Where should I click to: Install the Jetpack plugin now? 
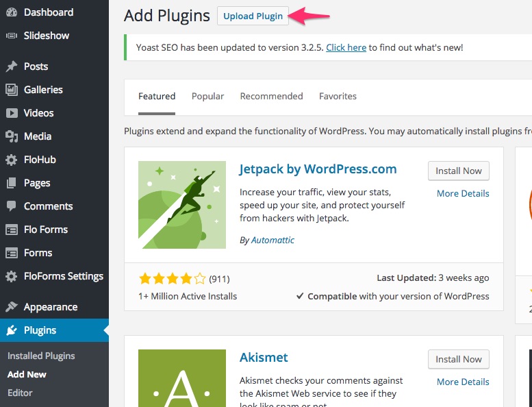458,171
